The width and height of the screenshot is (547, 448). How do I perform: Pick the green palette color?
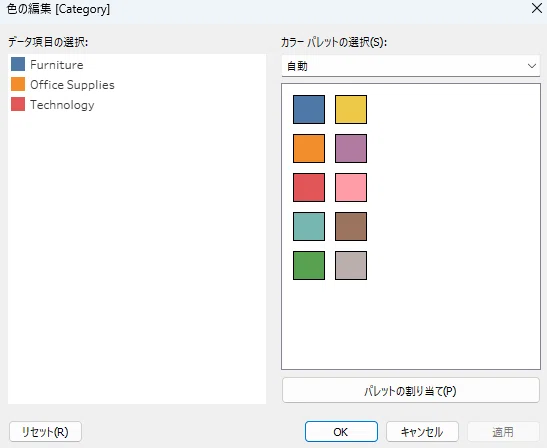tap(309, 266)
